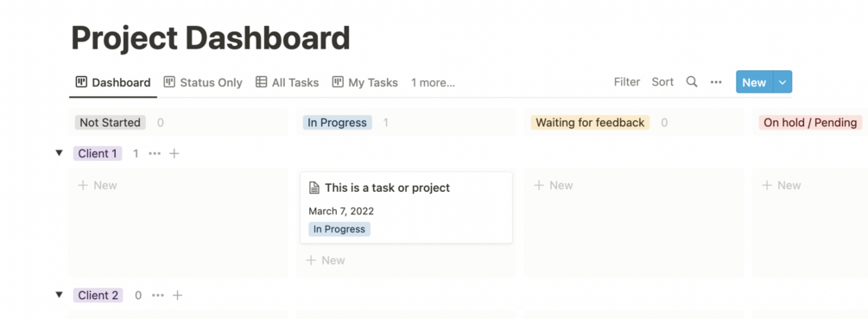
Task: Click the blue New button
Action: [755, 82]
